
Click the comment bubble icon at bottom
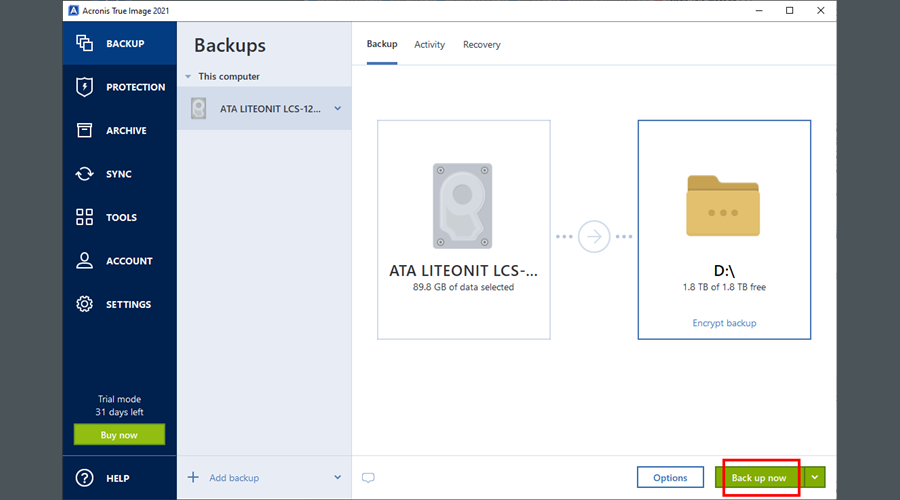coord(368,478)
